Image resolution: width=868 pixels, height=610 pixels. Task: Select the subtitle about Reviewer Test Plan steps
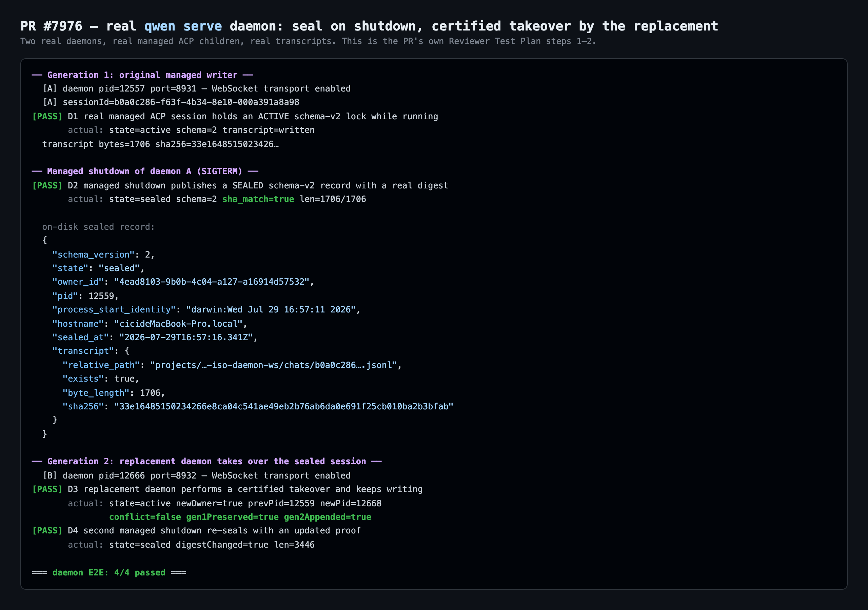point(308,41)
